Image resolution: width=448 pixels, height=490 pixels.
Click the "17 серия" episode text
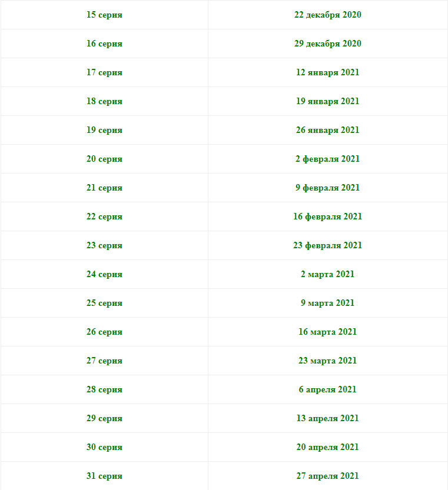pos(104,72)
